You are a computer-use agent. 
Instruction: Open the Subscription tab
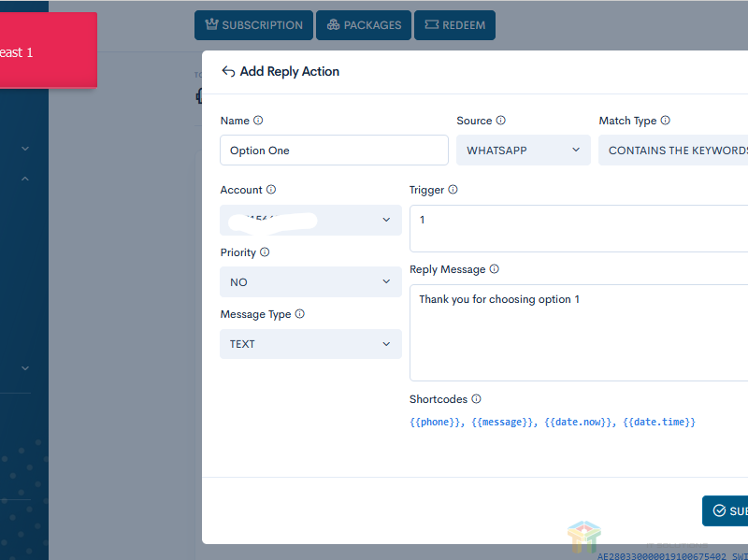tap(252, 25)
